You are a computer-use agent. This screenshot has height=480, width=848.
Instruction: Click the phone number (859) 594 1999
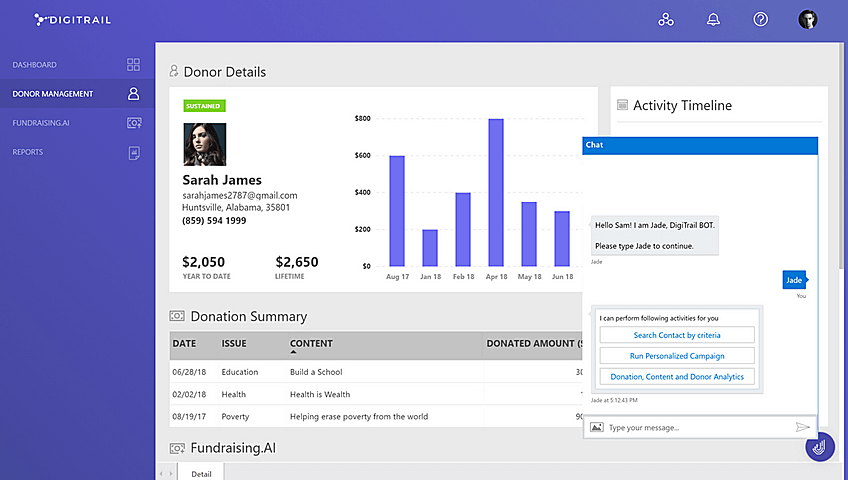(x=214, y=221)
